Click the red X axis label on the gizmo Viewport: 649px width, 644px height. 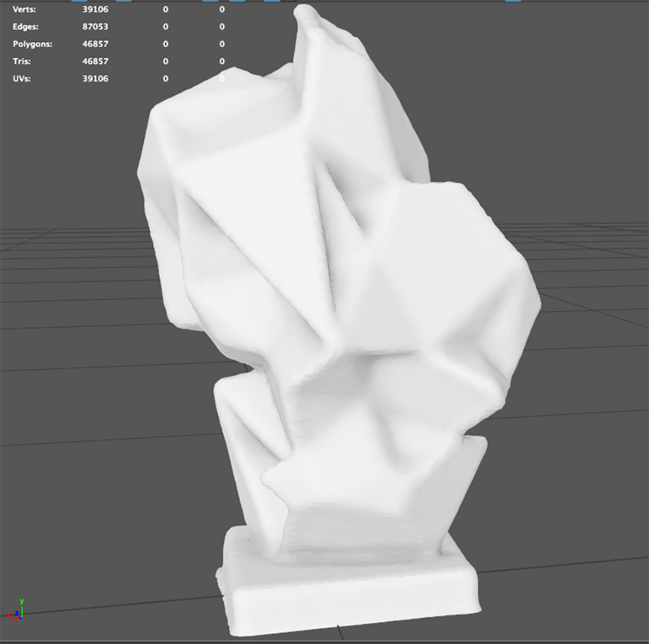(9, 615)
